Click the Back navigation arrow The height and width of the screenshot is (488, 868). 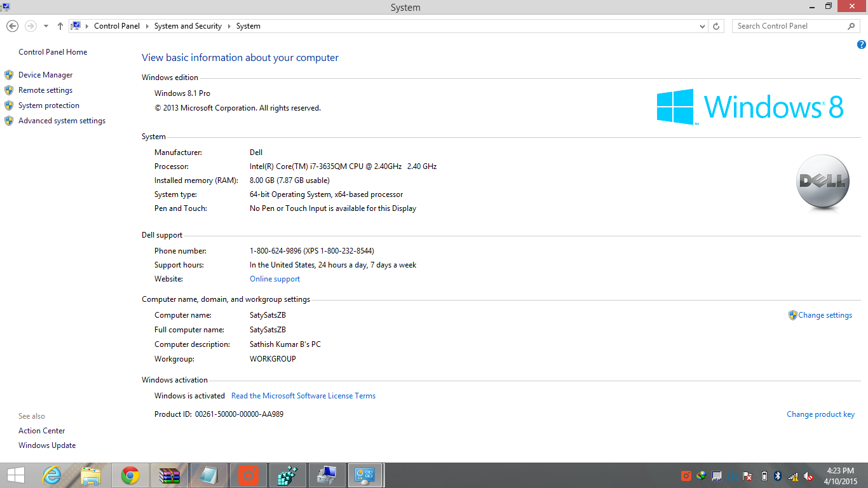click(12, 26)
